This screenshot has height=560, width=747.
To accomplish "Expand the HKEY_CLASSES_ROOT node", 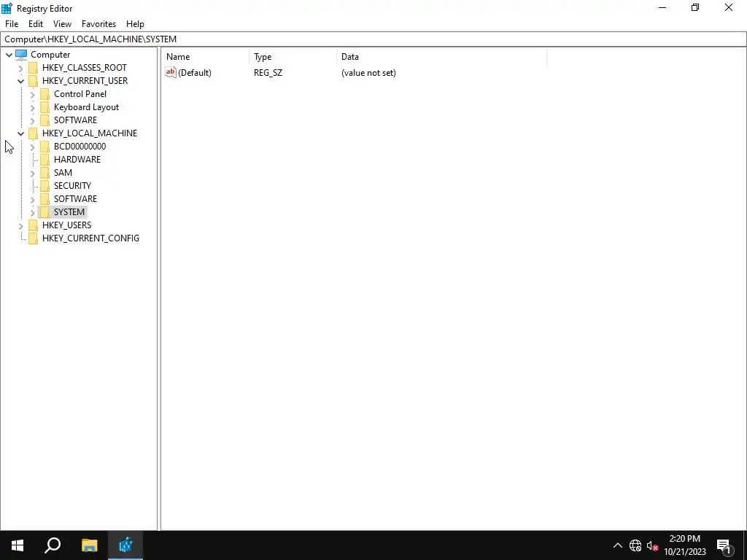I will point(20,68).
